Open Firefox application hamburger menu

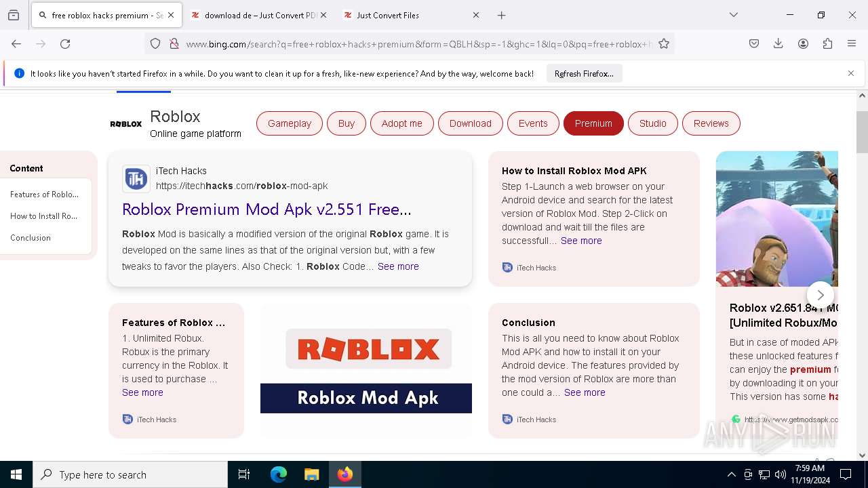(852, 44)
